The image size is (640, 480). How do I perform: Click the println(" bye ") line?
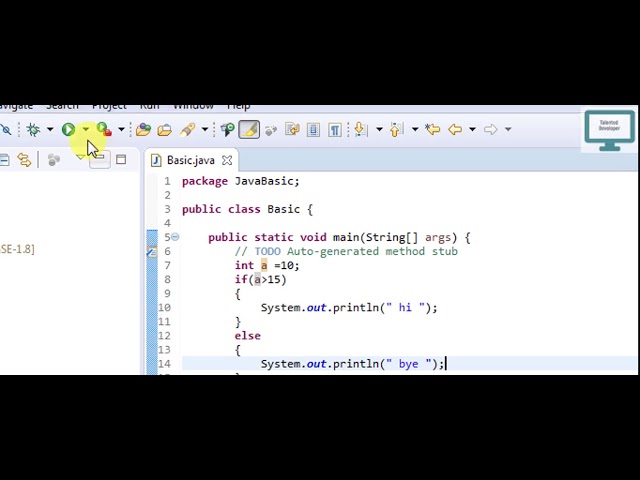(x=352, y=364)
